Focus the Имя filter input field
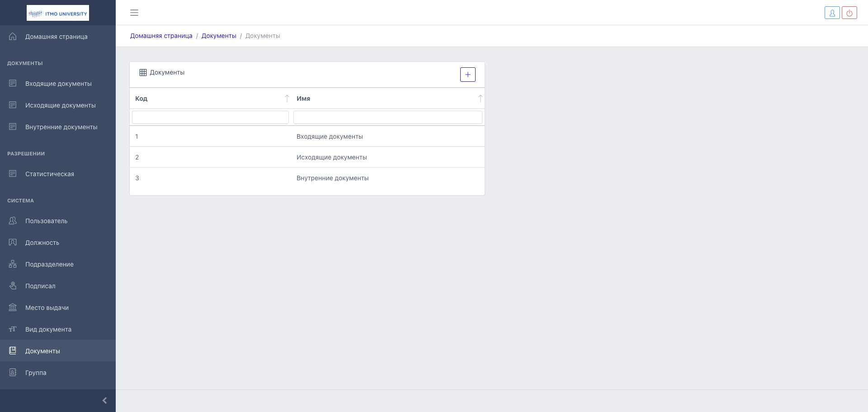 (387, 117)
